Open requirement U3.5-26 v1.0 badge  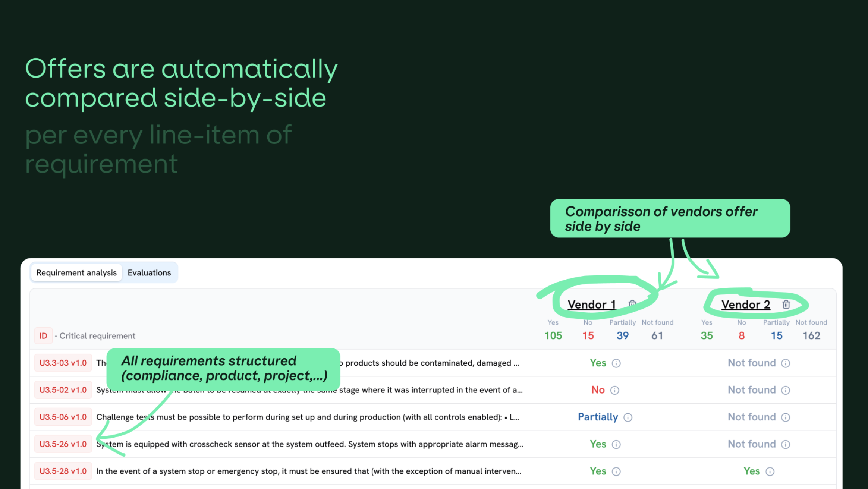(63, 444)
